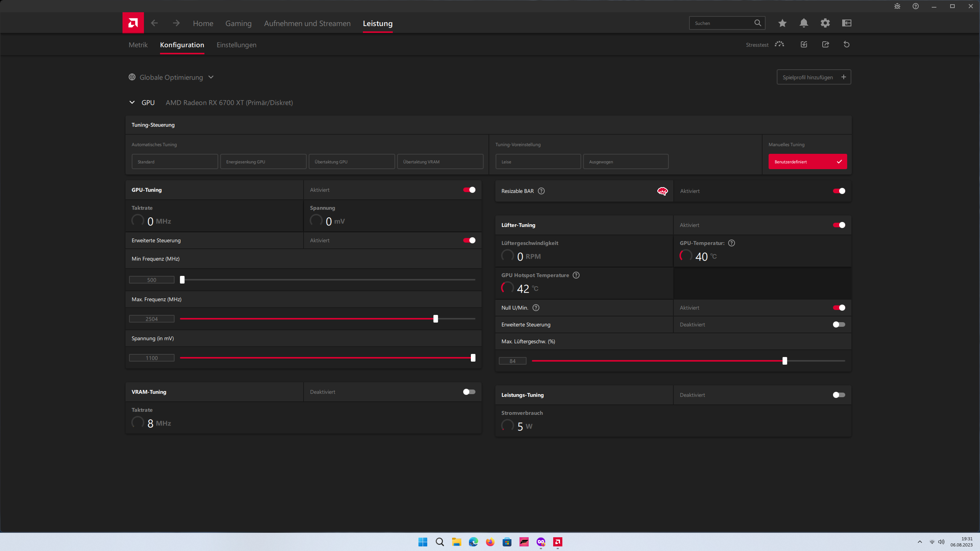This screenshot has height=551, width=980.
Task: Select the Leistung tab
Action: (377, 23)
